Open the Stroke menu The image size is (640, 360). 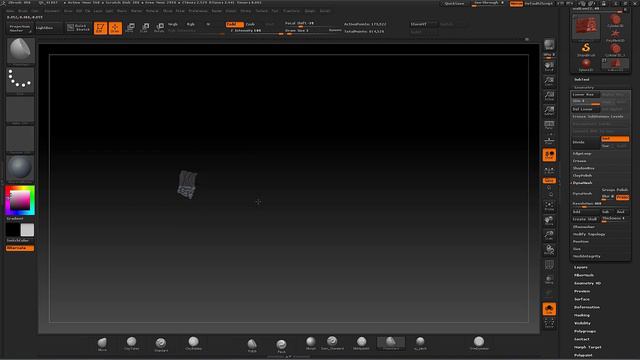pos(245,11)
